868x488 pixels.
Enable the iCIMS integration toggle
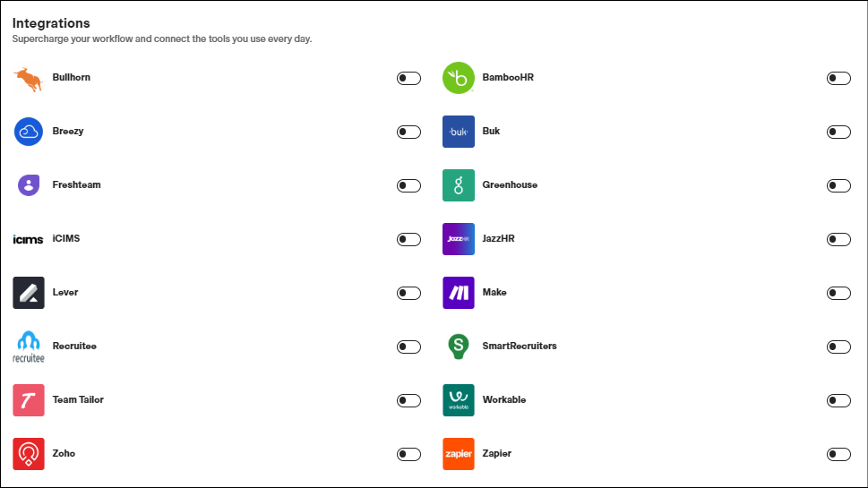click(x=408, y=239)
